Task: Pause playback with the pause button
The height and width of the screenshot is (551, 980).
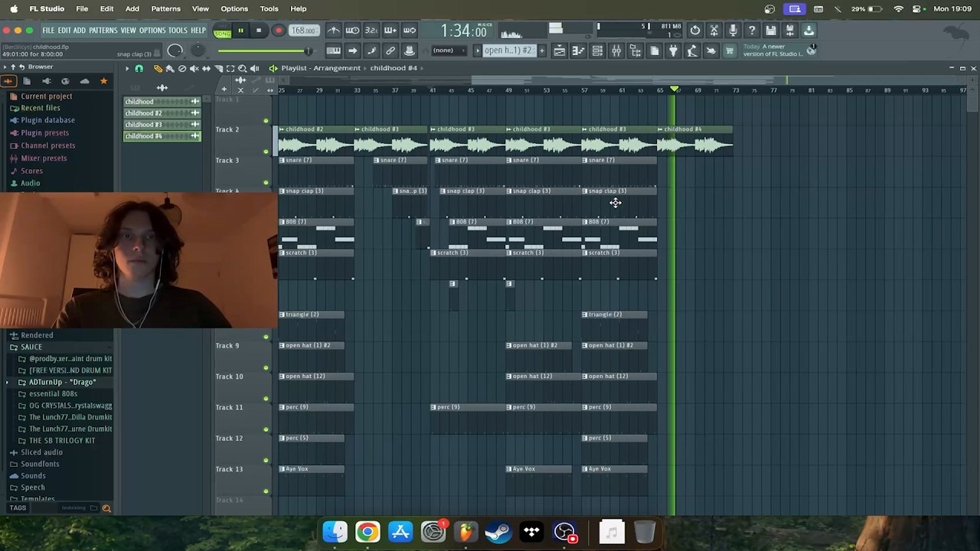Action: click(240, 31)
